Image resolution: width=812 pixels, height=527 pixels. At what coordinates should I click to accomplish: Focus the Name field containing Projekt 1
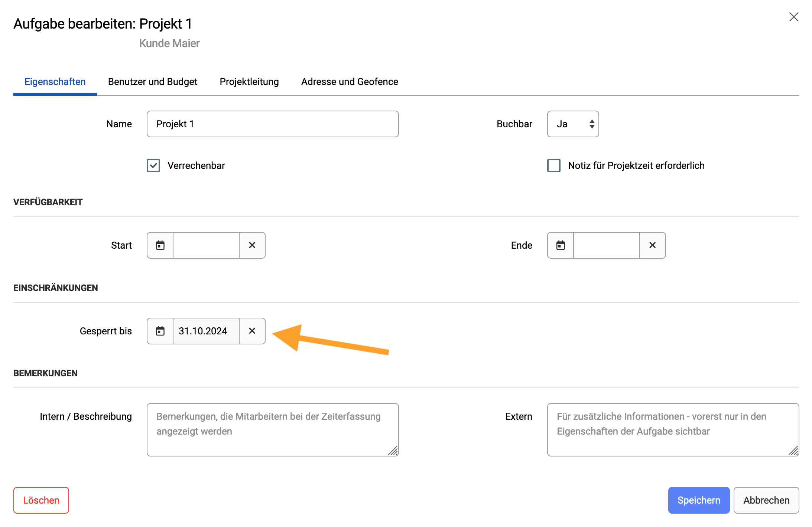(x=273, y=124)
